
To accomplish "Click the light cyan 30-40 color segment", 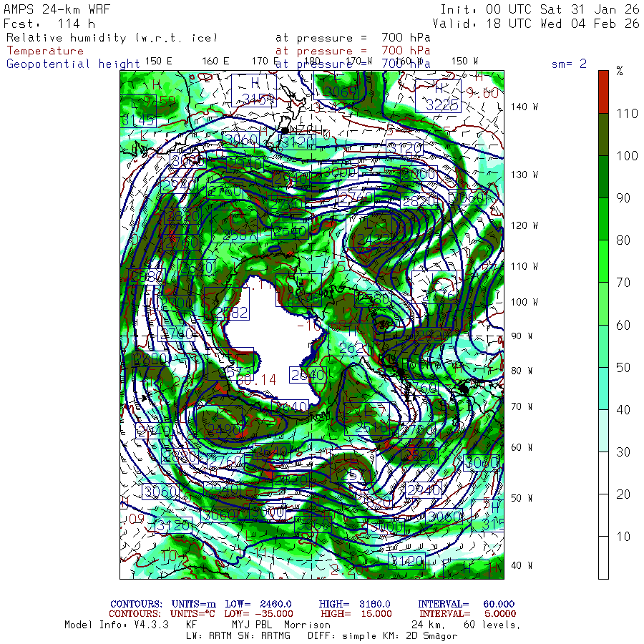I will pos(603,431).
